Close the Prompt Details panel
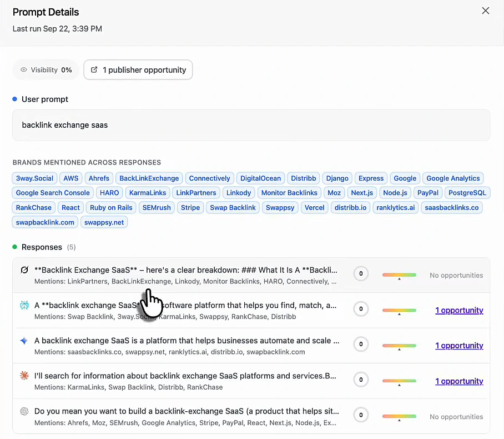Screen dimensions: 504x439 (485, 11)
